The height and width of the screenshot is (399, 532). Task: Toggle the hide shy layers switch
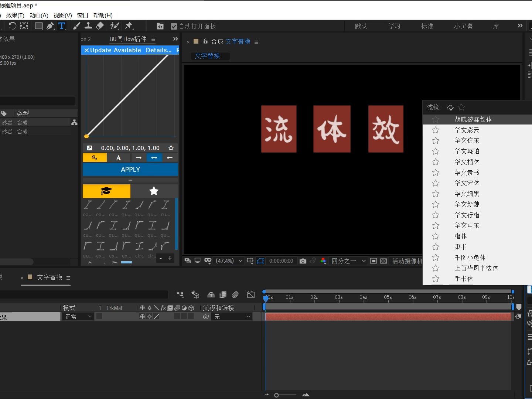coord(211,294)
